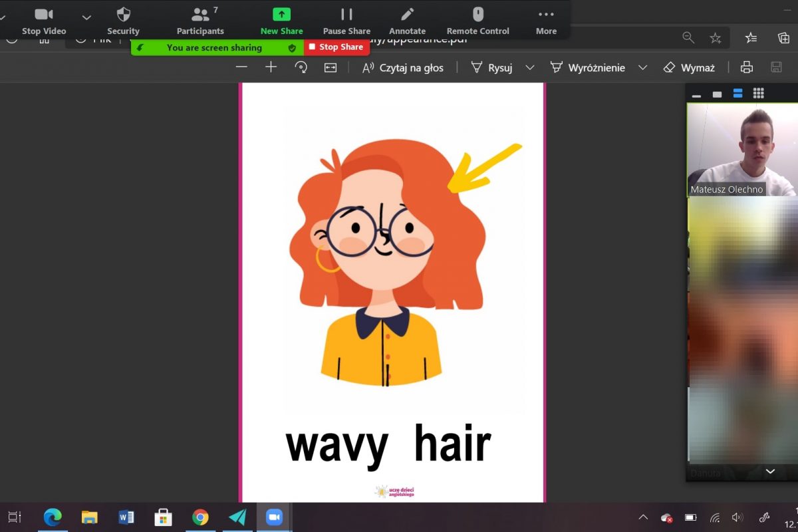Switch video panel to stacked thumbnail view

click(737, 94)
